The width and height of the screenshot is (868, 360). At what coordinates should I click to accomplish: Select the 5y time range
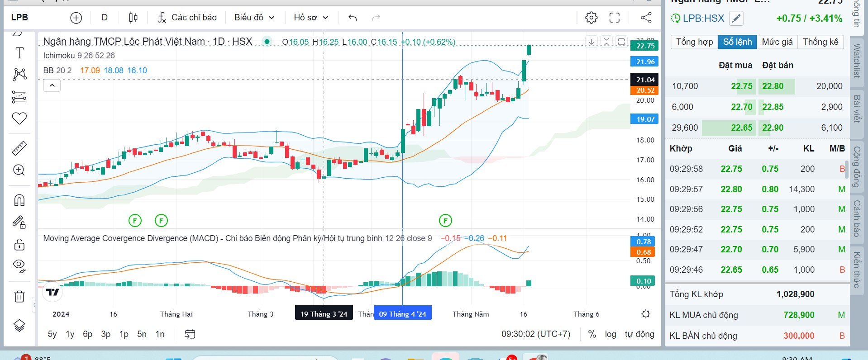[x=52, y=334]
